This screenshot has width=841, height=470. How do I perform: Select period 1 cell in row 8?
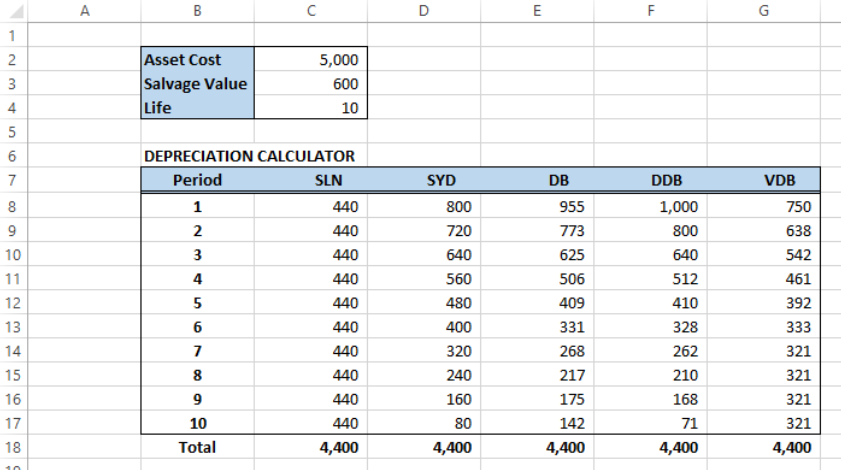click(197, 207)
